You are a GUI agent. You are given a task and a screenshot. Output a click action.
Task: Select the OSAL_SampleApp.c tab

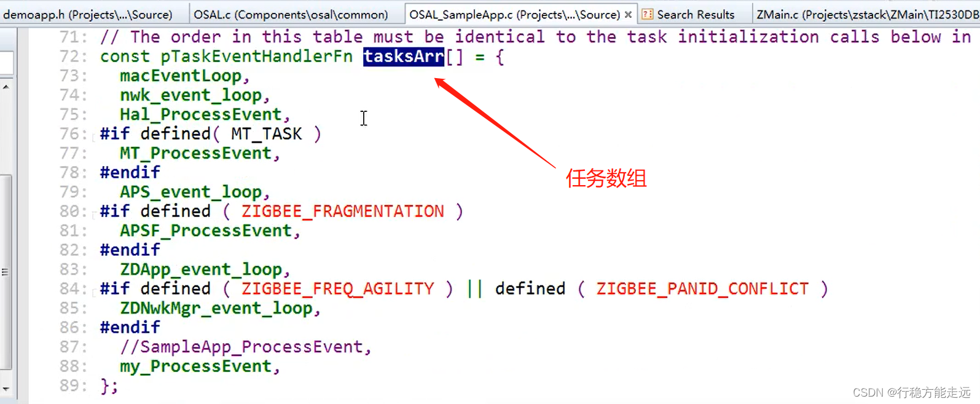point(514,14)
